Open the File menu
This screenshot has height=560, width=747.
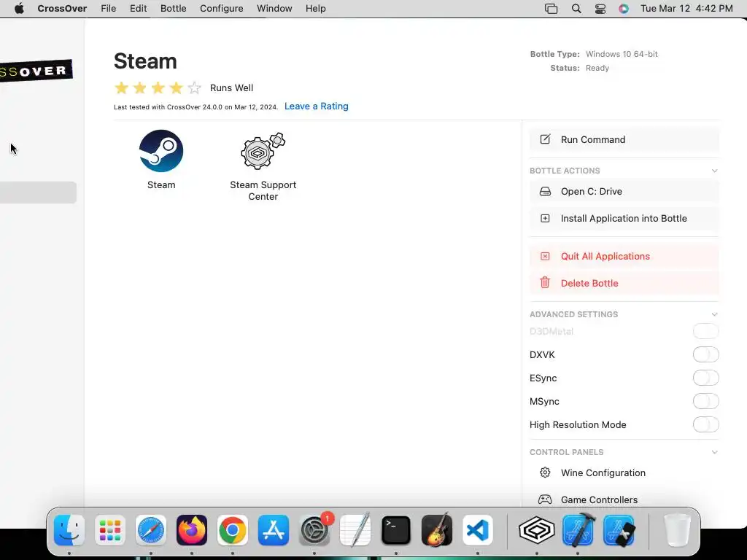click(x=108, y=9)
